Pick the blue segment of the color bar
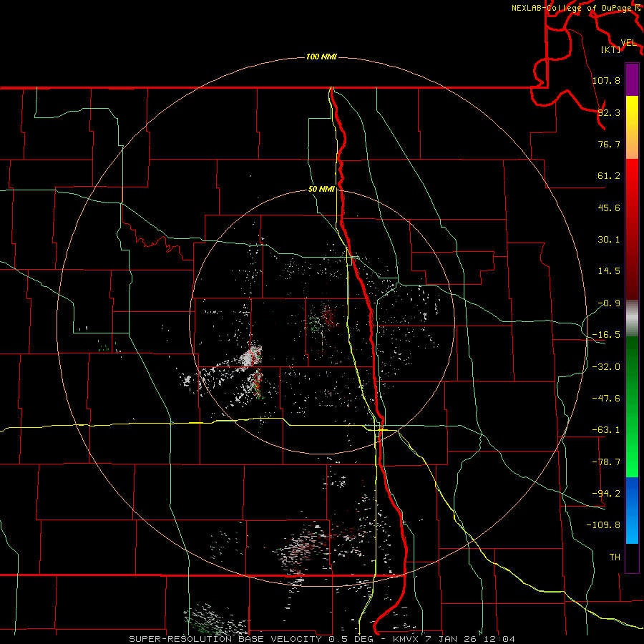This screenshot has width=644, height=644. click(632, 510)
